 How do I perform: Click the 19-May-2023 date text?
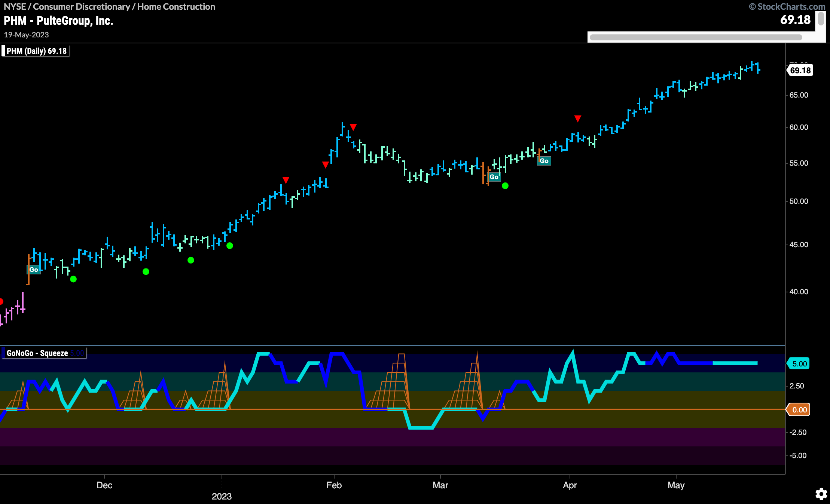click(x=26, y=35)
